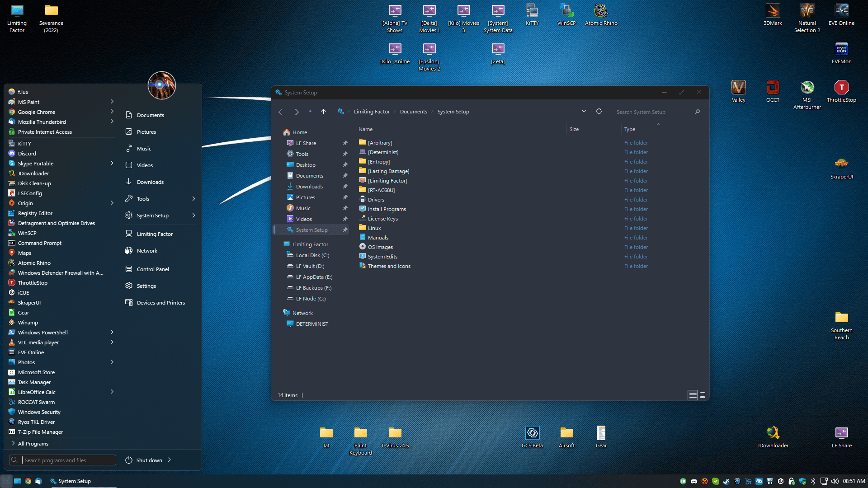Launch JDownloader desktop shortcut
The width and height of the screenshot is (868, 488).
(x=773, y=437)
